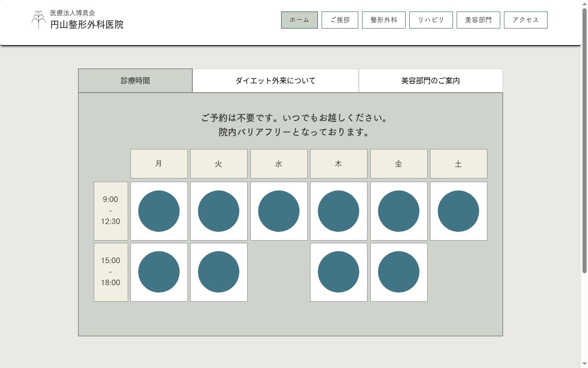Click the clinic logo tree icon
This screenshot has height=368, width=588.
(x=39, y=20)
